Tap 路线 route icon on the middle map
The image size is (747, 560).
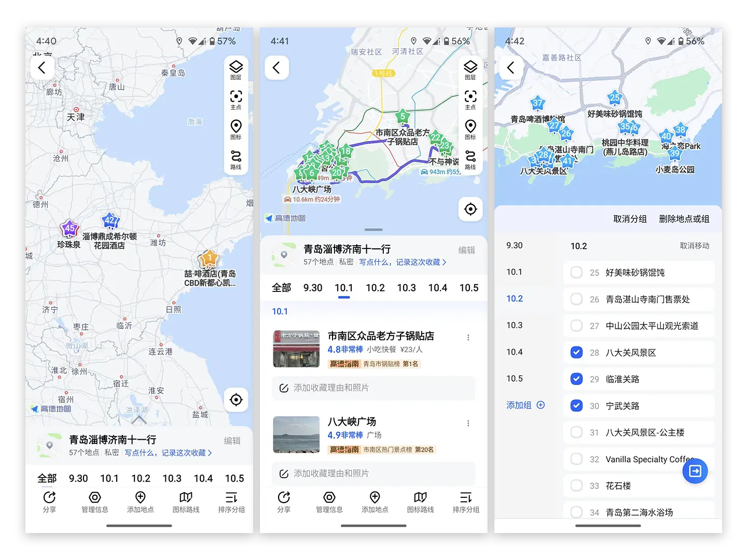470,159
